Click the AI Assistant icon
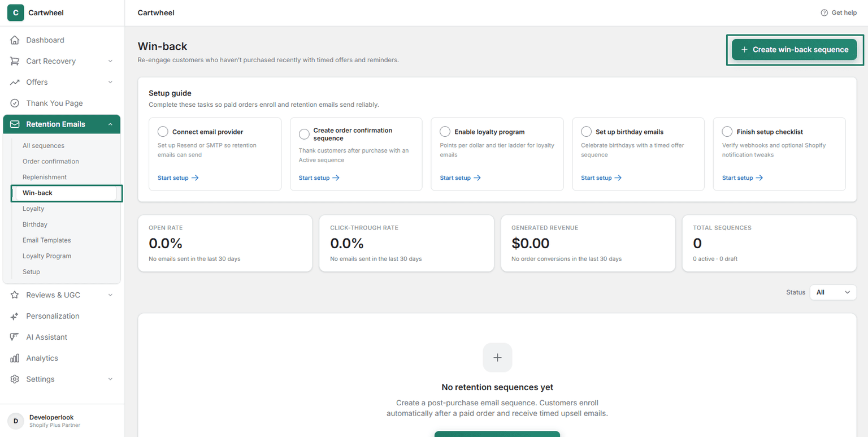This screenshot has height=437, width=868. click(x=15, y=337)
